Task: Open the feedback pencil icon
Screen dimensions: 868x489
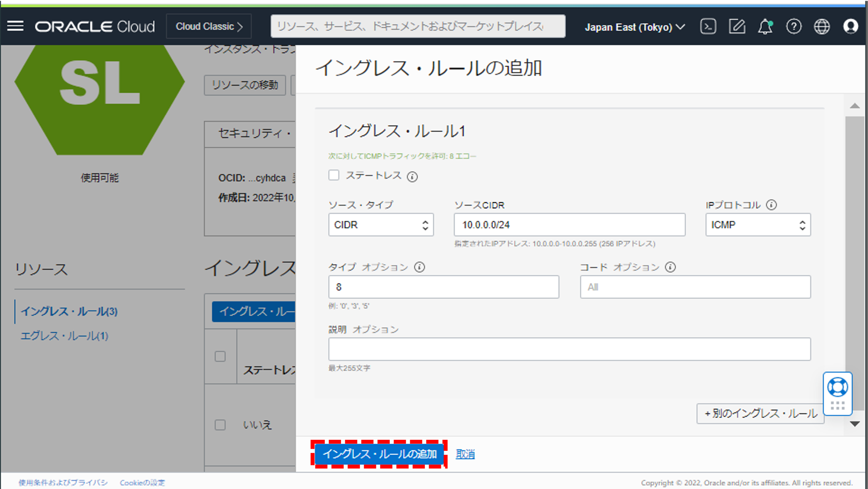Action: coord(737,26)
